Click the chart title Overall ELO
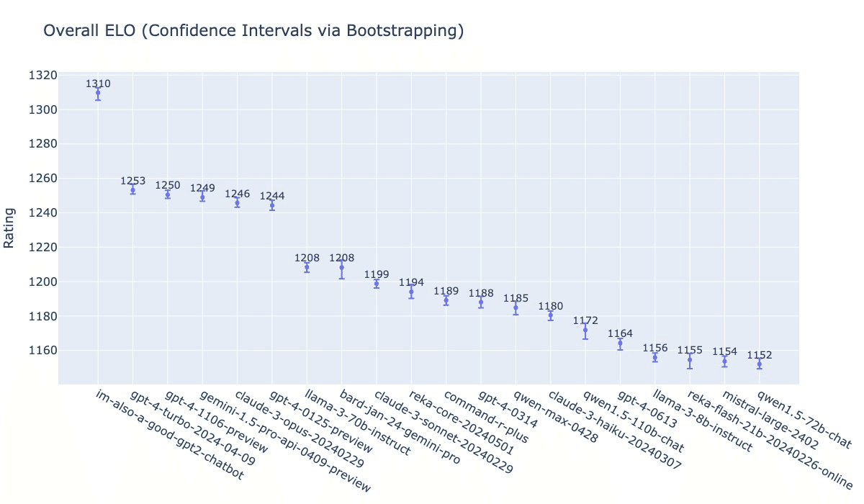Screen dimensions: 864x504 pos(253,31)
